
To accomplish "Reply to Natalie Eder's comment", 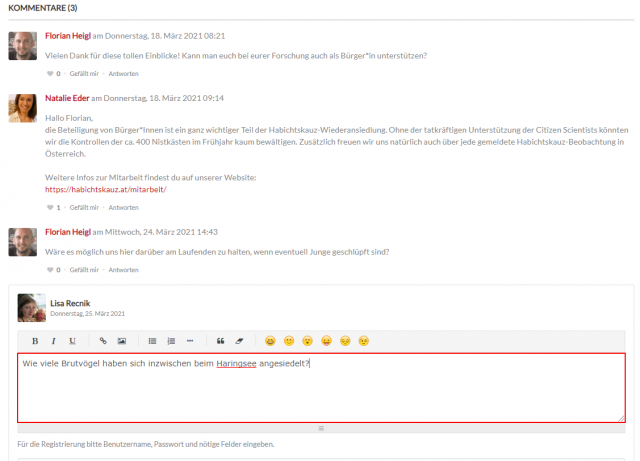I will pyautogui.click(x=123, y=207).
